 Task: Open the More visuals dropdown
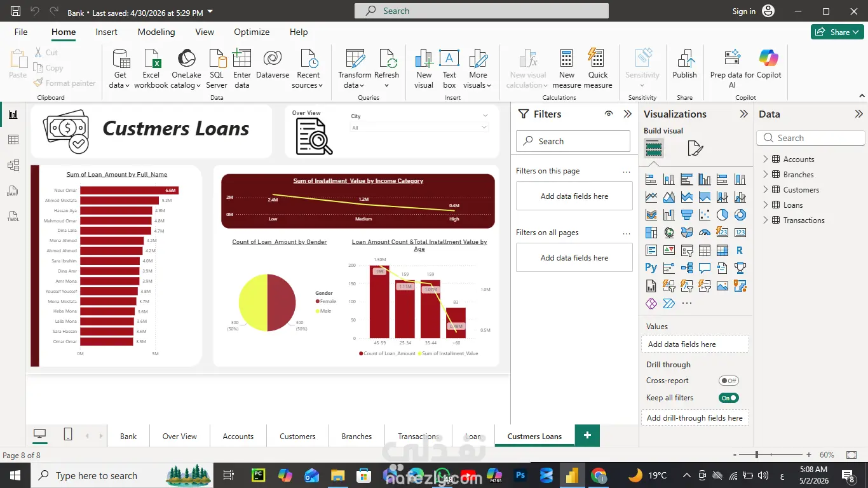point(478,69)
